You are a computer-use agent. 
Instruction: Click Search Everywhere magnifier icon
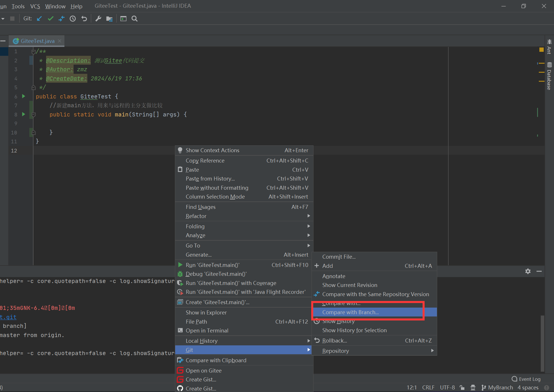(135, 19)
